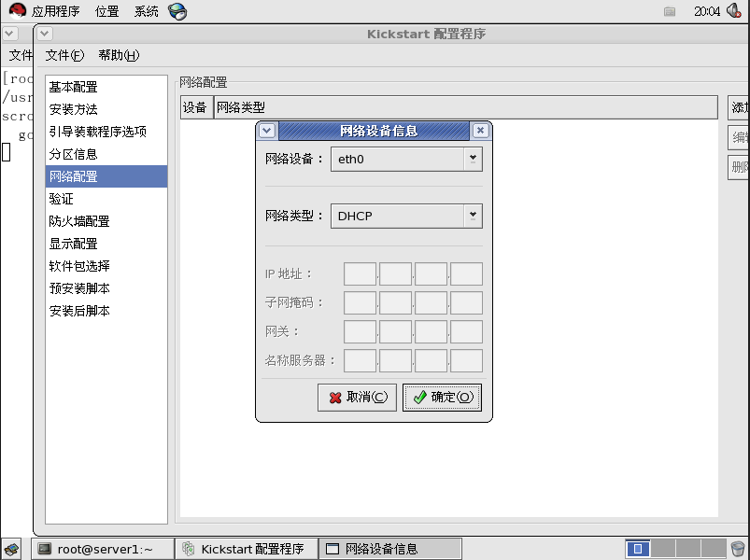
Task: Switch to the first workspace in pager
Action: click(638, 549)
